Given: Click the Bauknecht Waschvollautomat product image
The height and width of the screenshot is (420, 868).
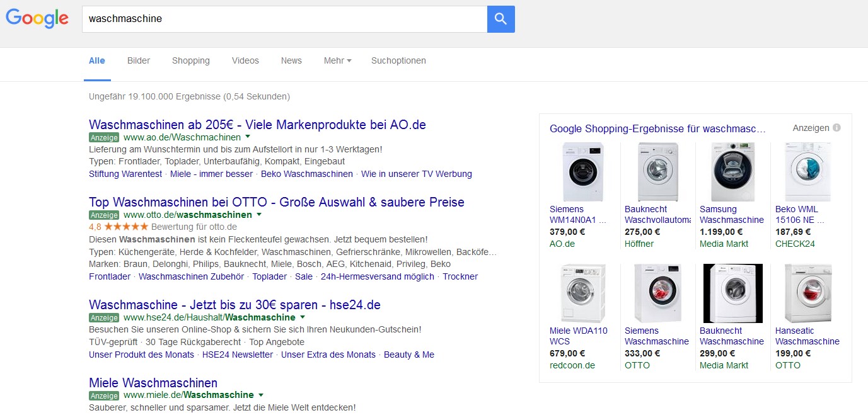Looking at the screenshot, I should tap(658, 172).
